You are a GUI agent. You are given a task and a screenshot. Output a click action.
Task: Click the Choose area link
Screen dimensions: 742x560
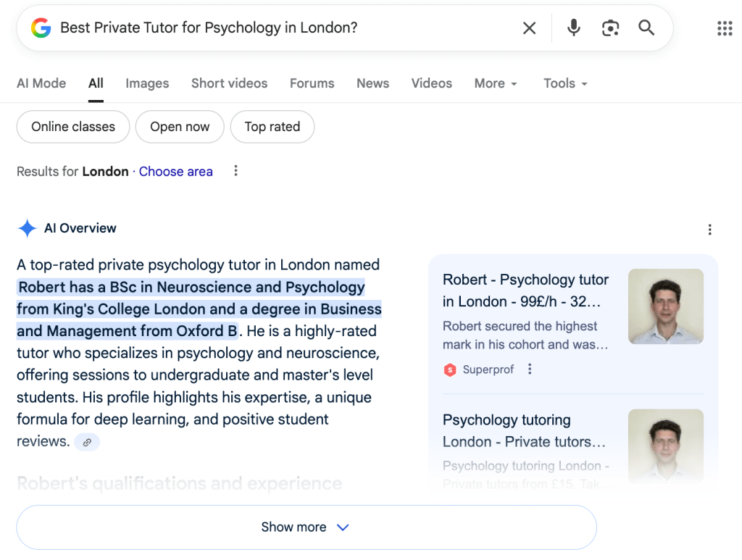pos(176,172)
